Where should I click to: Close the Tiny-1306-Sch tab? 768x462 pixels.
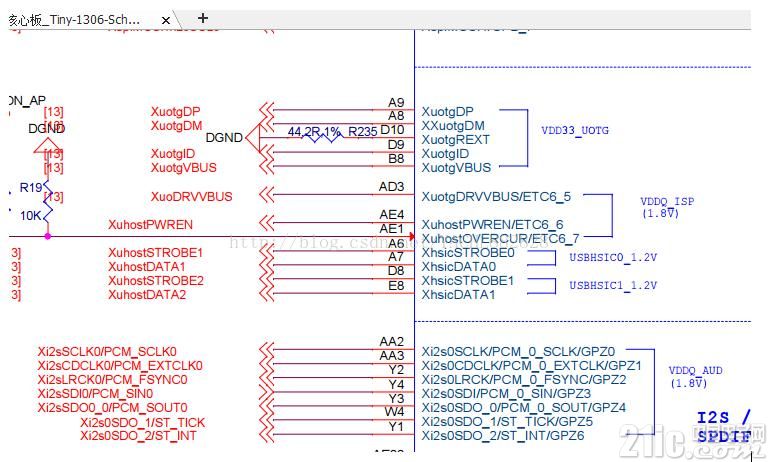pyautogui.click(x=166, y=20)
